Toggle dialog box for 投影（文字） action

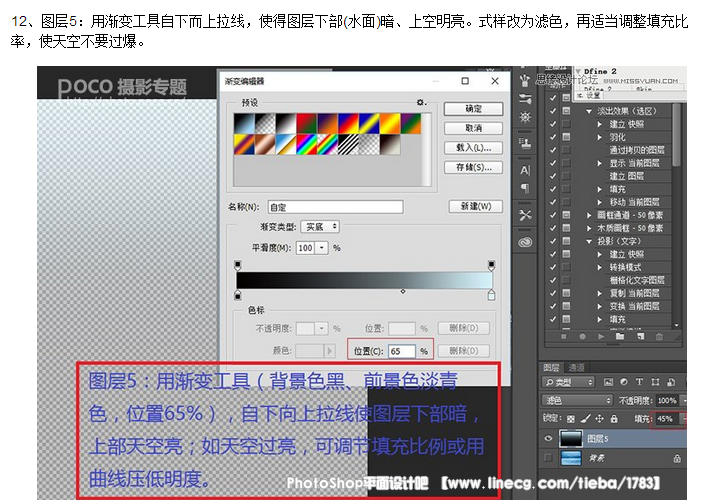point(566,241)
